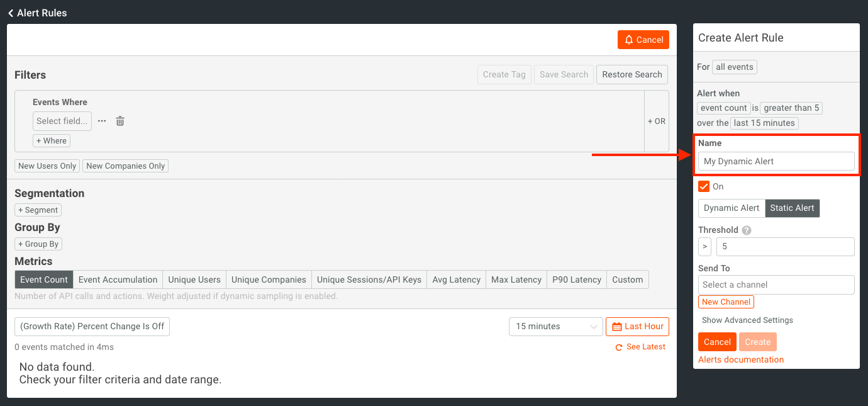The height and width of the screenshot is (406, 868).
Task: Click the New Channel button
Action: (x=726, y=302)
